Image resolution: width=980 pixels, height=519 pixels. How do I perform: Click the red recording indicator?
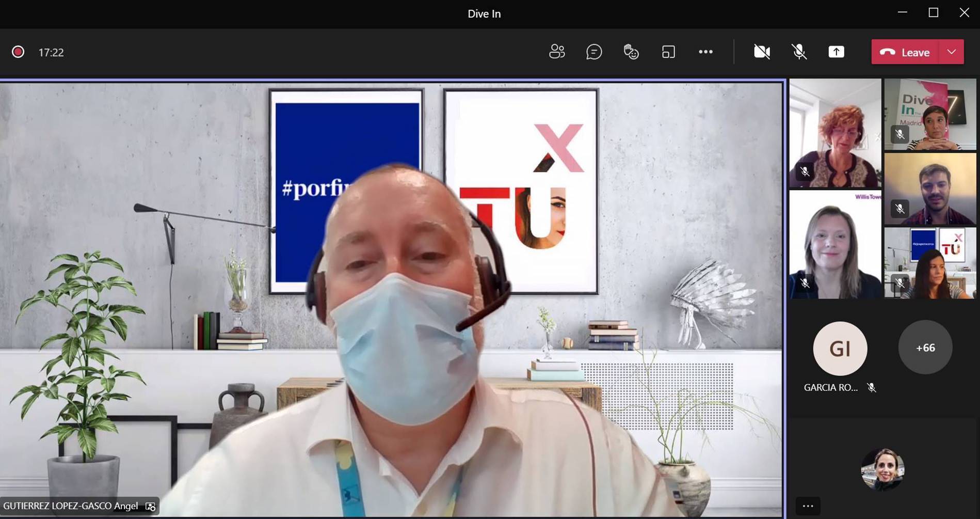point(18,52)
